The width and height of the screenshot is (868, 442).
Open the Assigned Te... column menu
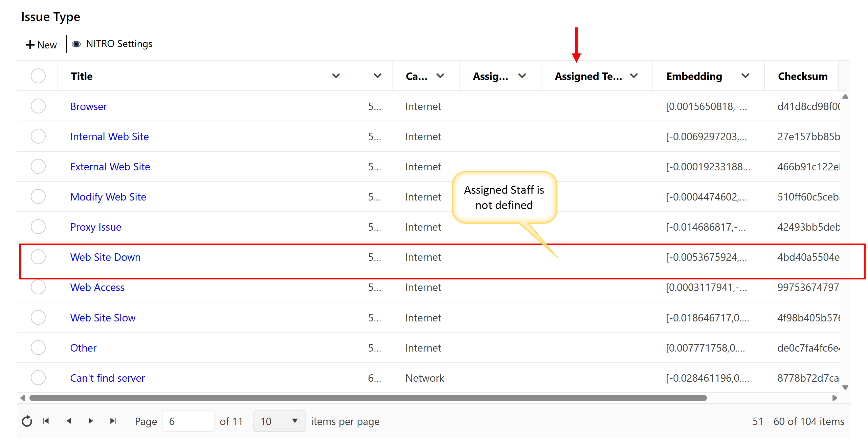pyautogui.click(x=634, y=76)
